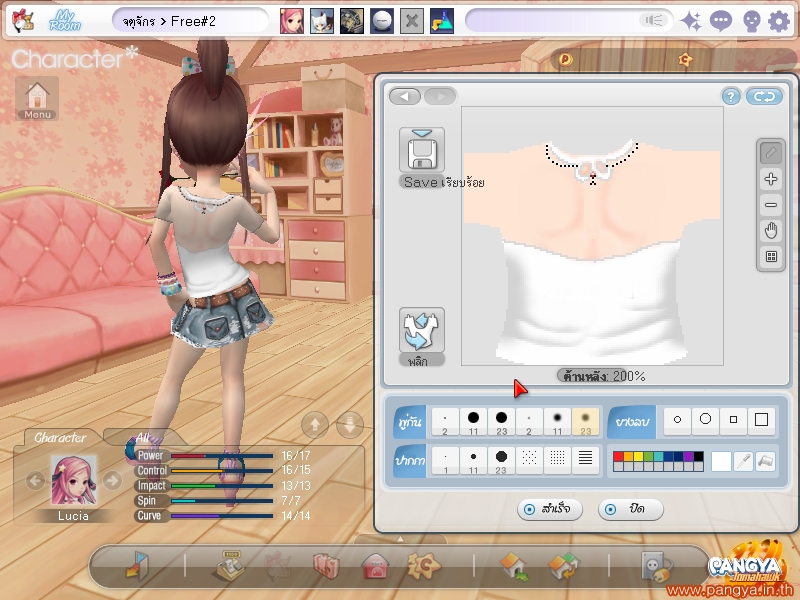Open the pink wardrobe icon in bottom bar

tap(326, 566)
